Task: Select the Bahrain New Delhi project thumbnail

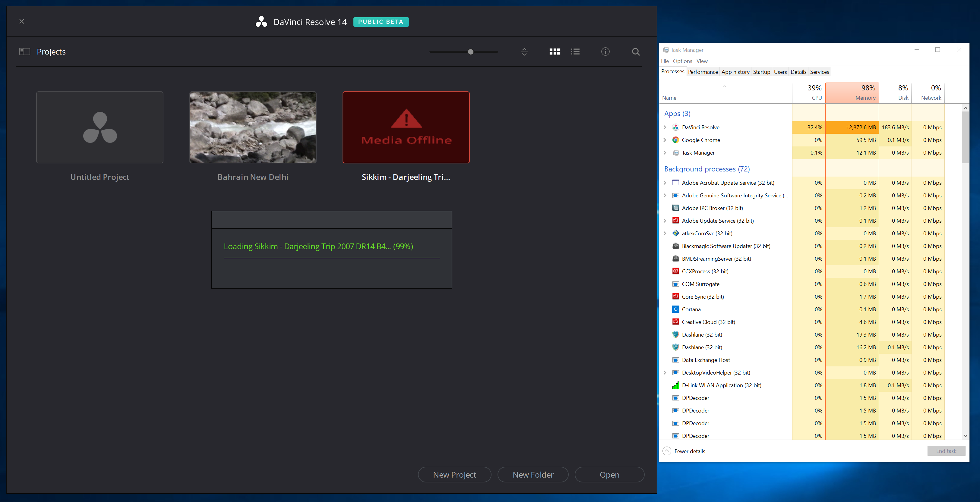Action: (253, 127)
